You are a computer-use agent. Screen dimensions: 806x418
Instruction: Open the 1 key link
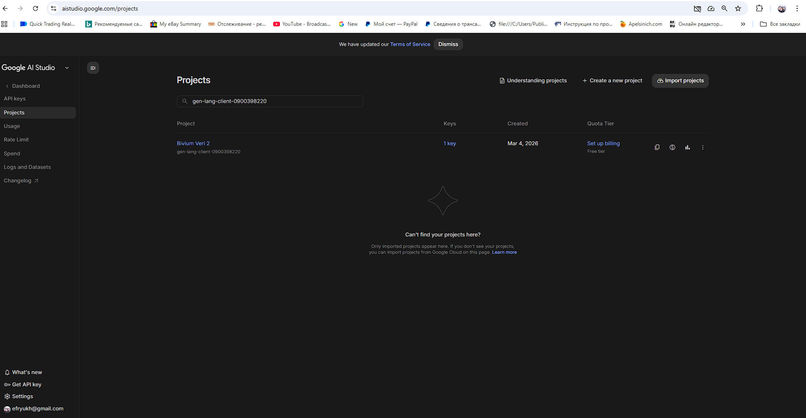coord(450,143)
